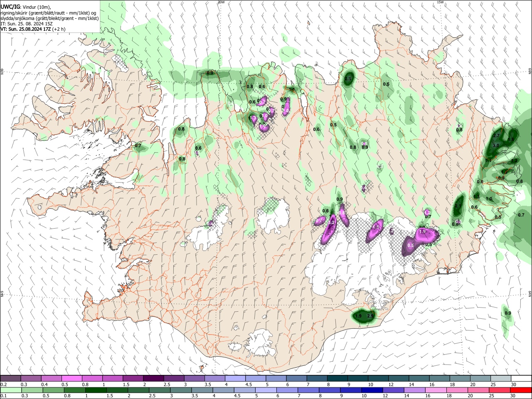
Task: Click the bright pink 0.5–0.8 swatch in the top legend row
Action: (x=71, y=378)
